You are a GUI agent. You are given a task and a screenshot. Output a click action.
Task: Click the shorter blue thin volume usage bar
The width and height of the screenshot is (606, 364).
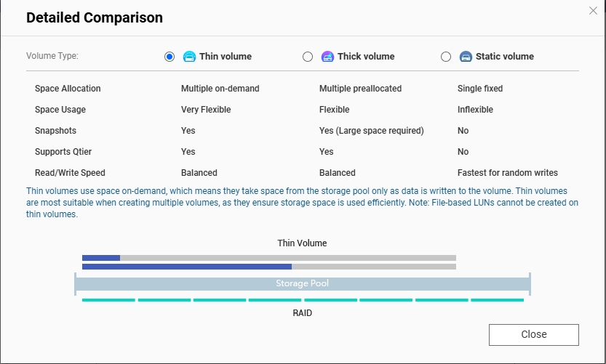(x=101, y=258)
